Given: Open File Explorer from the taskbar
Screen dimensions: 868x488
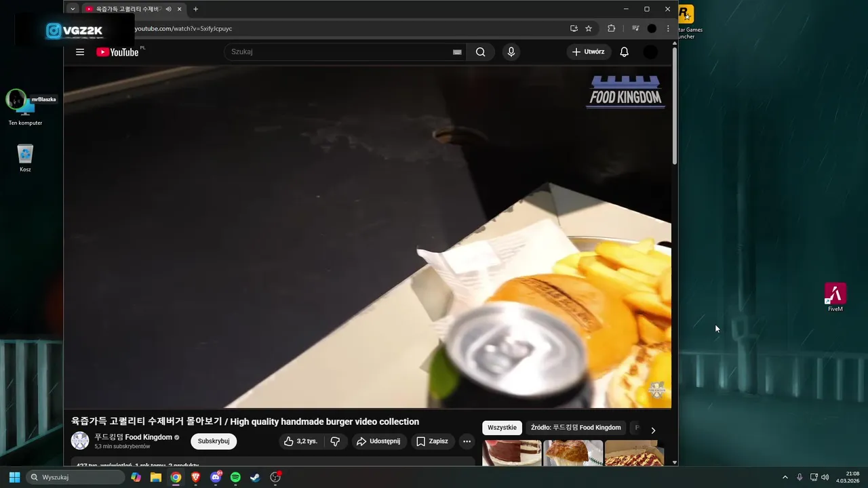Looking at the screenshot, I should point(156,477).
